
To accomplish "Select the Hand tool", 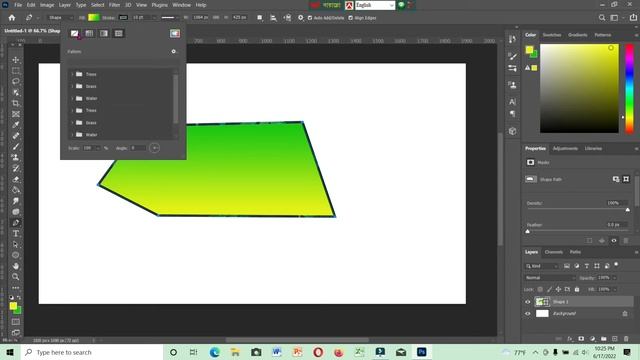I will [16, 266].
